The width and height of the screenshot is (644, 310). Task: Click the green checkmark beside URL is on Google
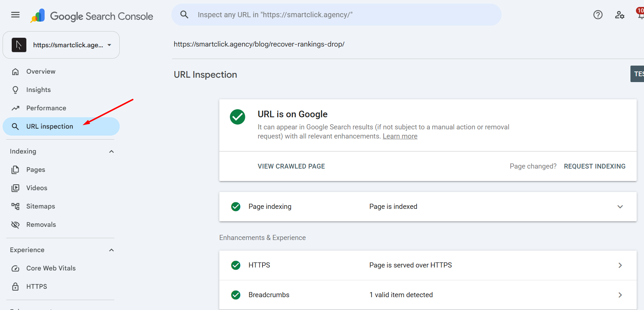tap(238, 117)
